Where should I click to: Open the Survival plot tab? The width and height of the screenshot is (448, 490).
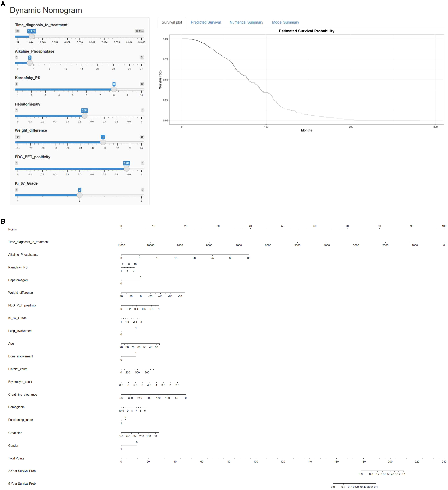point(172,22)
